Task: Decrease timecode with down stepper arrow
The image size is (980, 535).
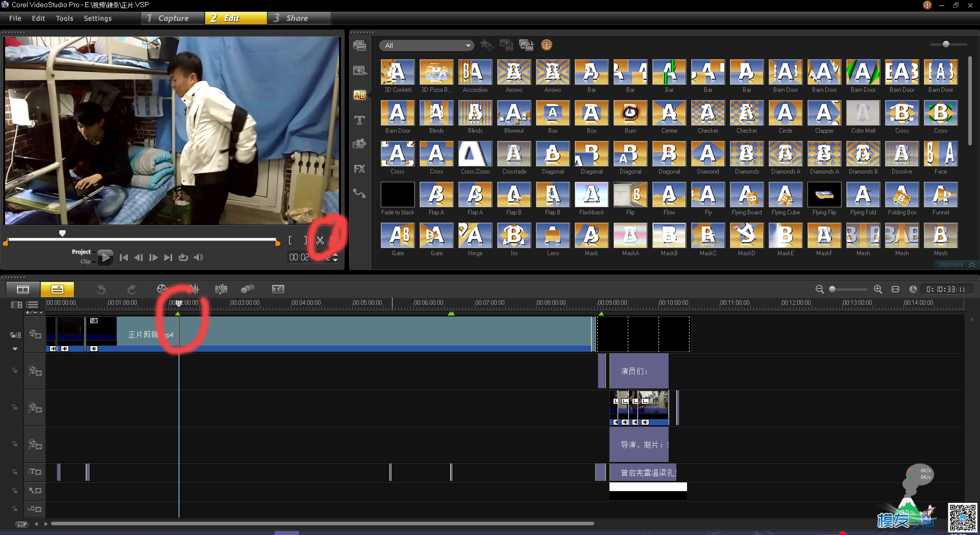Action: pyautogui.click(x=335, y=260)
